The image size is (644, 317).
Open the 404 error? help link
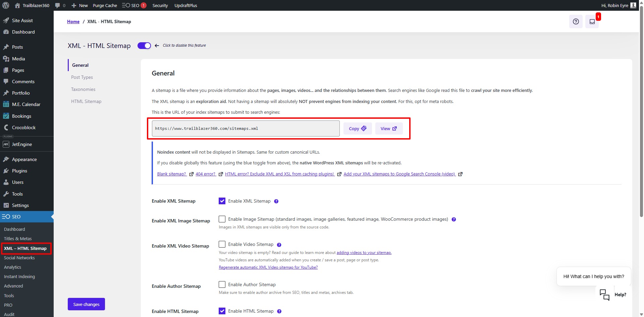click(206, 174)
